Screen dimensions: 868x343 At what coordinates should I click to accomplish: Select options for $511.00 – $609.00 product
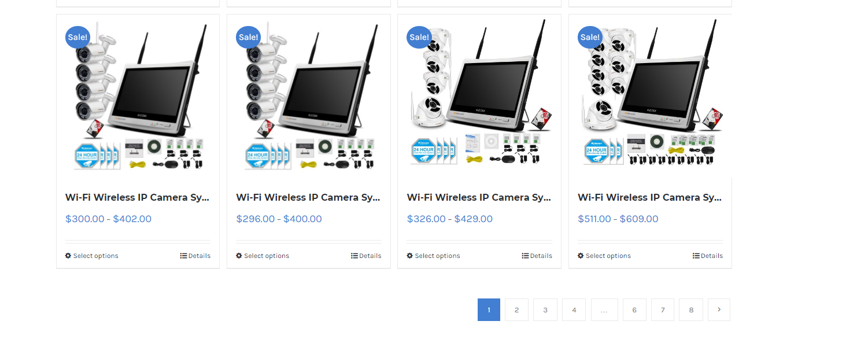604,256
